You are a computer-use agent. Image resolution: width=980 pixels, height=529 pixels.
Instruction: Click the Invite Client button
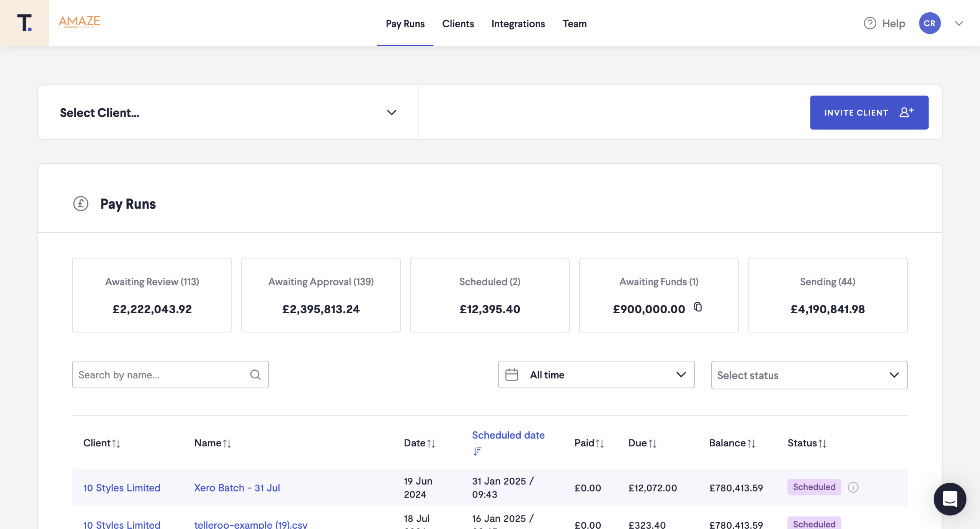[x=869, y=112]
